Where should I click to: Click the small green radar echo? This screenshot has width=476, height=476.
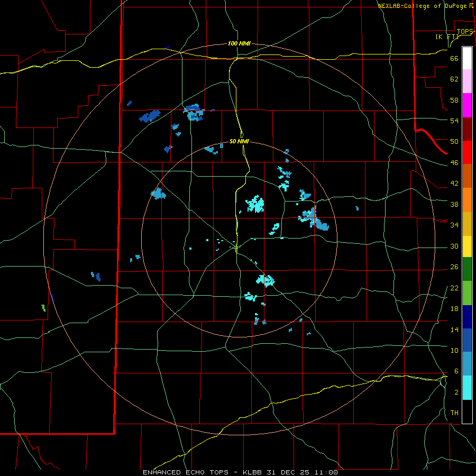coord(44,308)
